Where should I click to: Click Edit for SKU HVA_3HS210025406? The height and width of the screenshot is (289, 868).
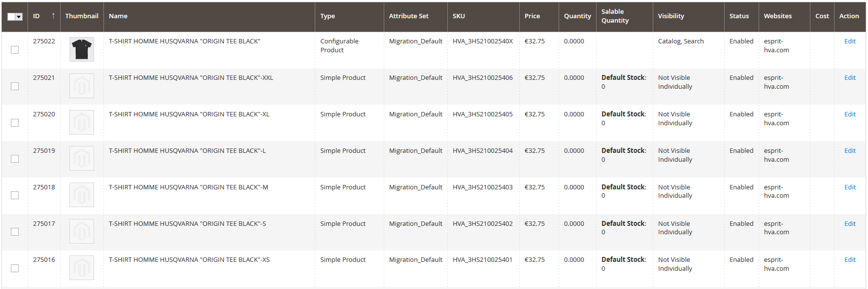point(849,77)
